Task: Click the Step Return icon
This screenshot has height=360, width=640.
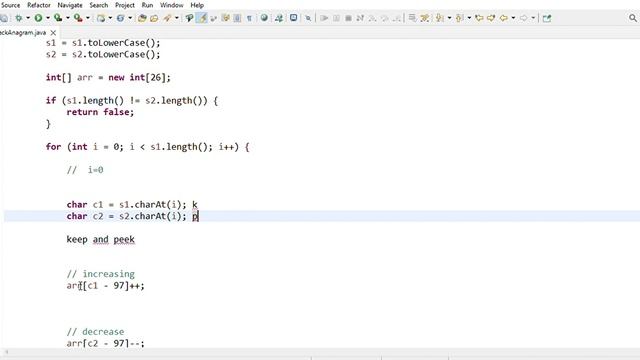Action: (396, 18)
